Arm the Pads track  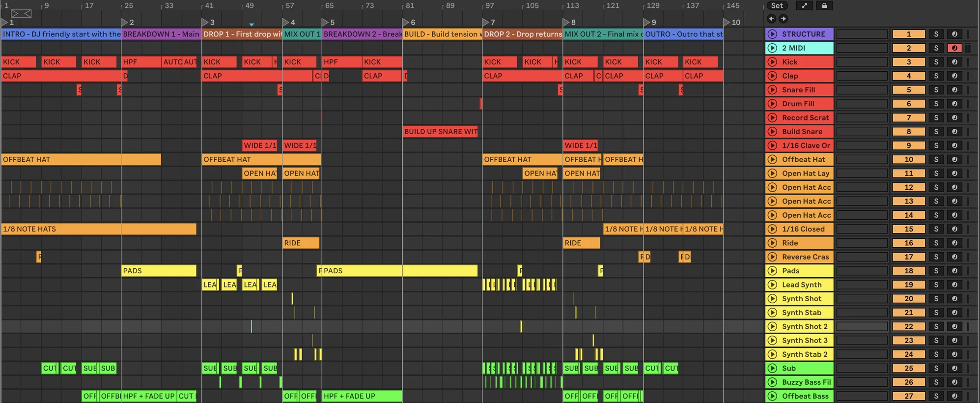tap(954, 271)
